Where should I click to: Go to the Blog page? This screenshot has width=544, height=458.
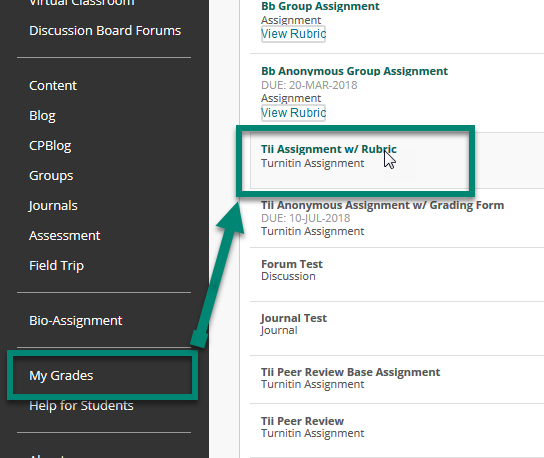[x=42, y=116]
